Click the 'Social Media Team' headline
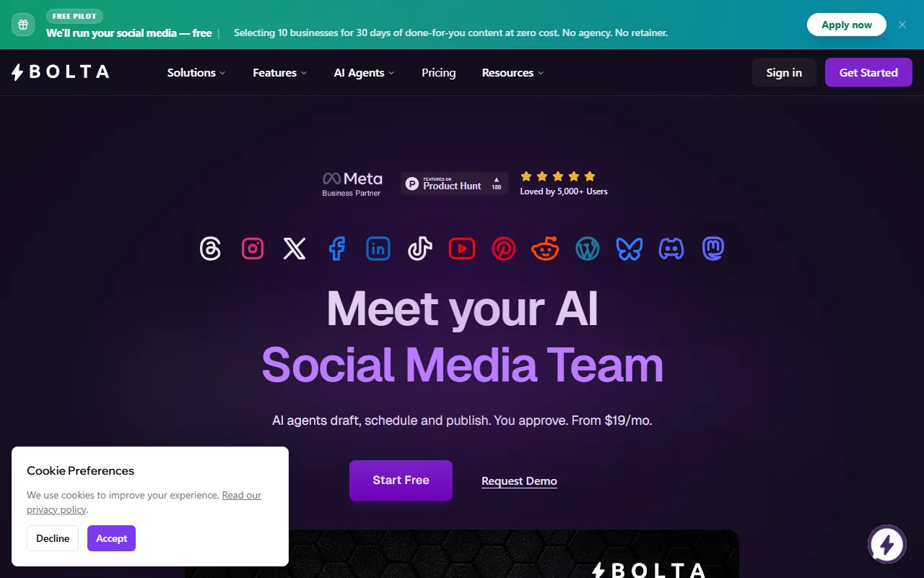 coord(462,364)
